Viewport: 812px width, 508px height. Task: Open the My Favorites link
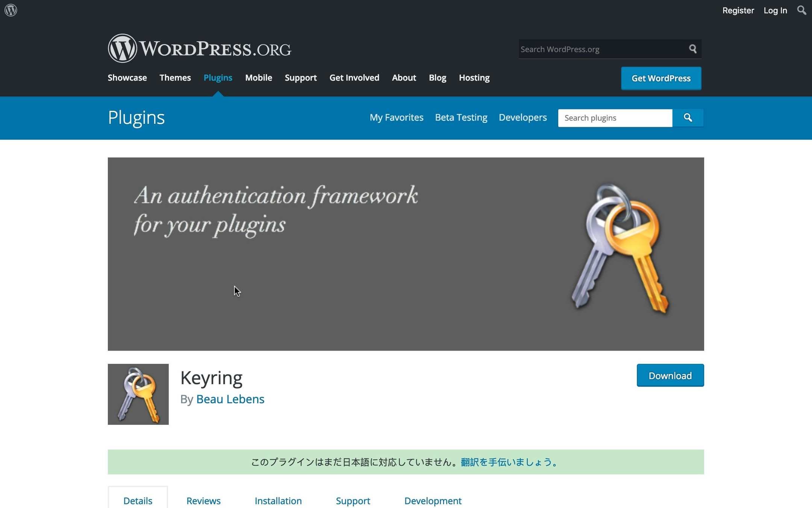pos(396,117)
